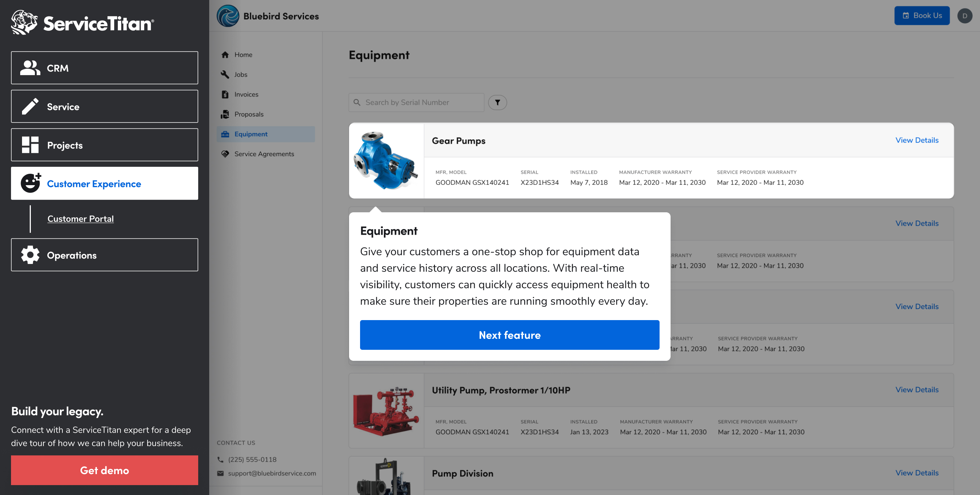Click the Jobs wrench icon
Viewport: 980px width, 495px height.
(x=225, y=74)
